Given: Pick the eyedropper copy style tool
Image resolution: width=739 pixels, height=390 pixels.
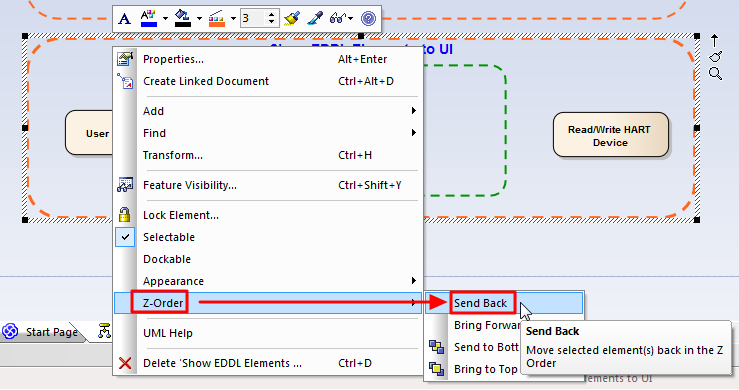Looking at the screenshot, I should (x=315, y=18).
